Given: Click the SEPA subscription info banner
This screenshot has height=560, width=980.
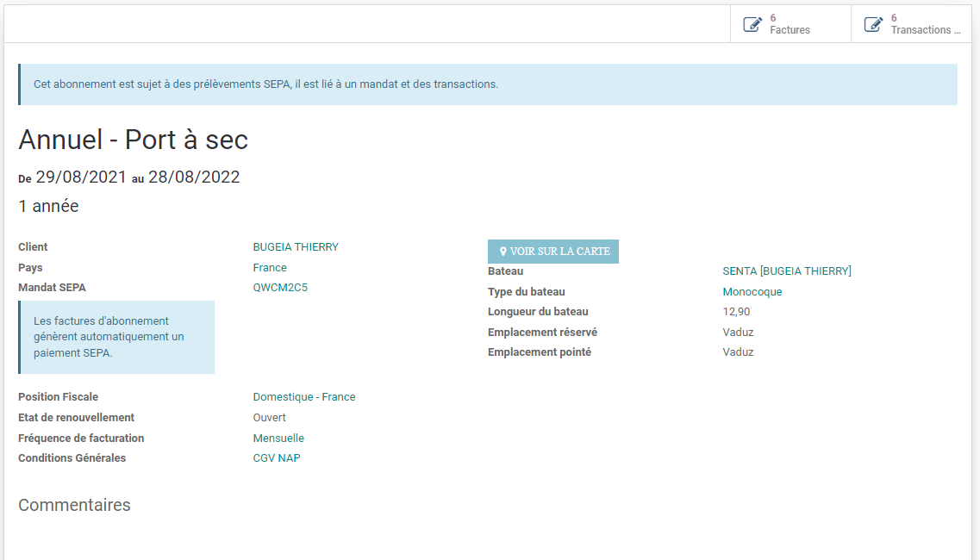Looking at the screenshot, I should click(x=488, y=84).
